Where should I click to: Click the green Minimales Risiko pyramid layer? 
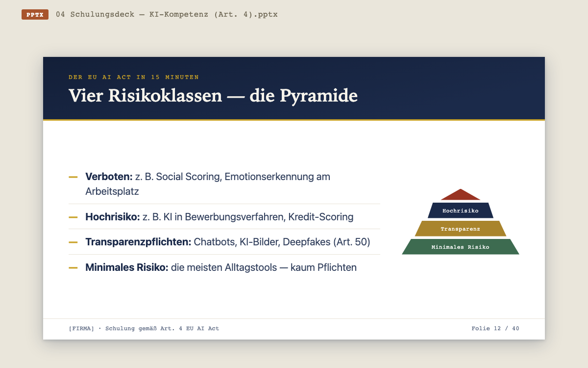tap(461, 247)
